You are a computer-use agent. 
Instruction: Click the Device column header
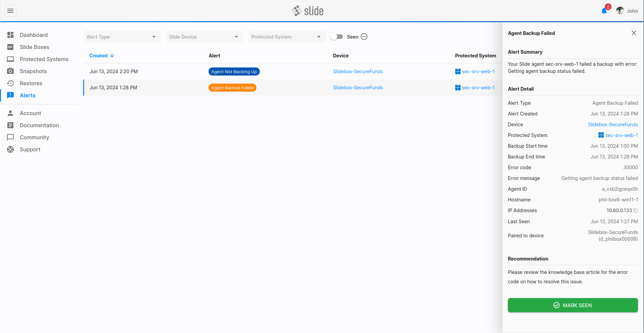341,56
